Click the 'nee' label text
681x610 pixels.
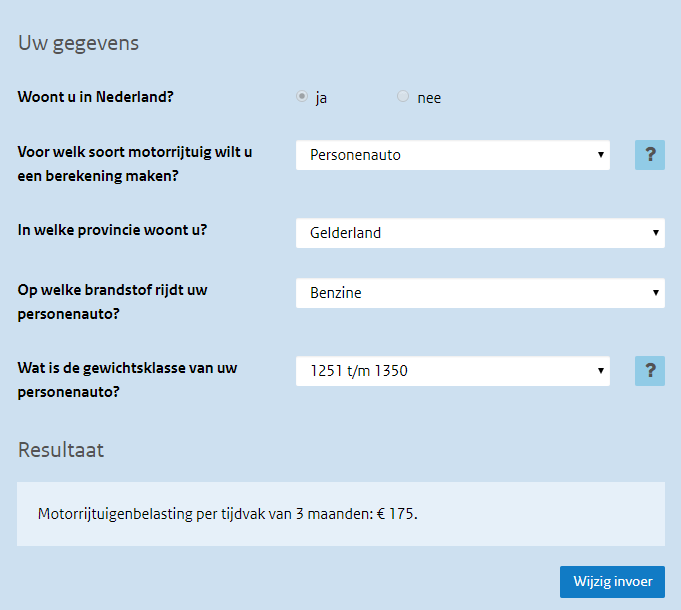429,98
